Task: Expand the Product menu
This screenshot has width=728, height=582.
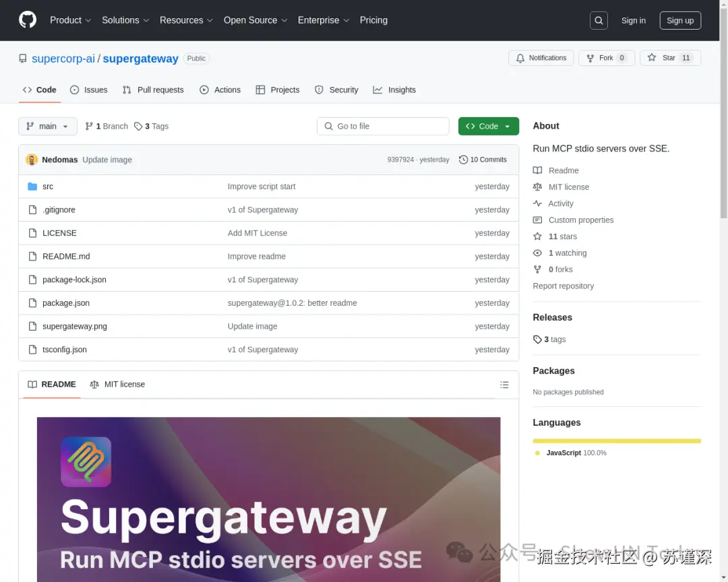Action: (x=70, y=20)
